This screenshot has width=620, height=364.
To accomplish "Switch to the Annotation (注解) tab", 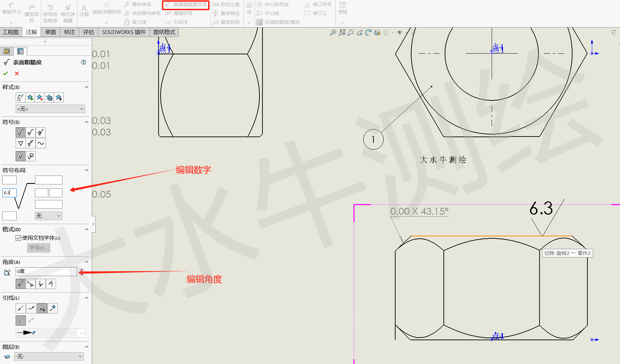I will 32,32.
